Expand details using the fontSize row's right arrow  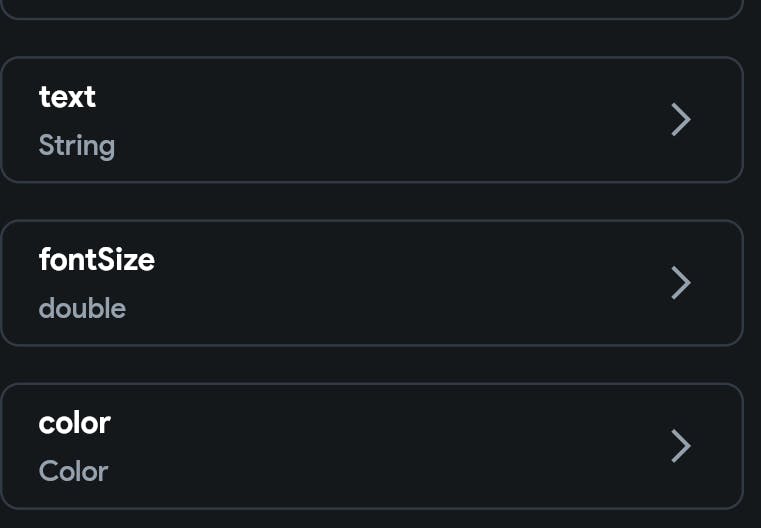681,283
